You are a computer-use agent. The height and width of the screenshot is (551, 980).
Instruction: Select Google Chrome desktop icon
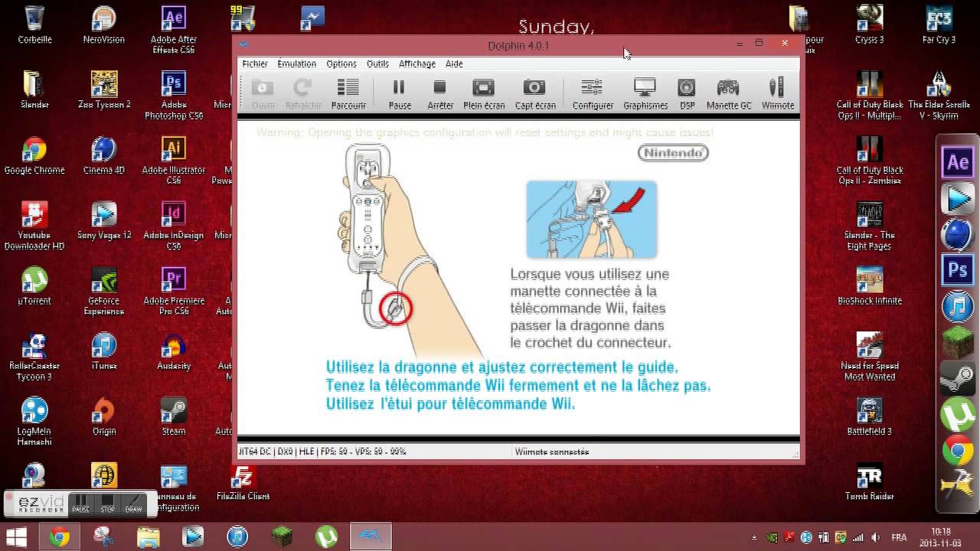(x=34, y=155)
